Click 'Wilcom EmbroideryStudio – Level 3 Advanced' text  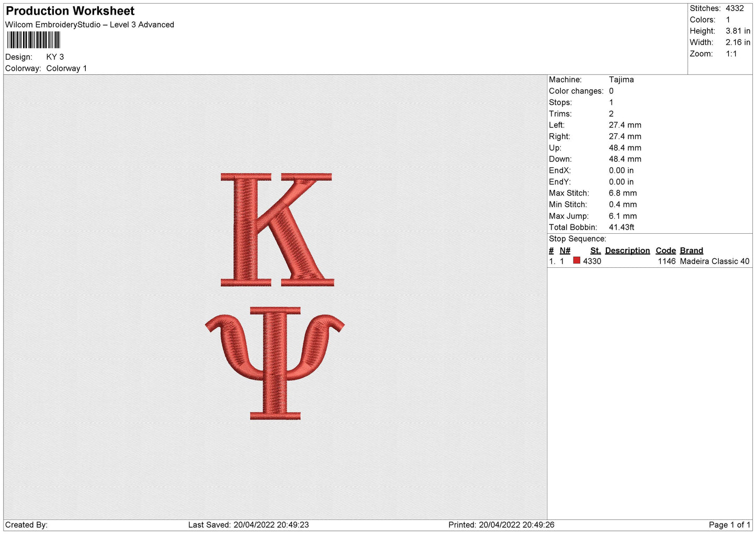click(x=89, y=25)
